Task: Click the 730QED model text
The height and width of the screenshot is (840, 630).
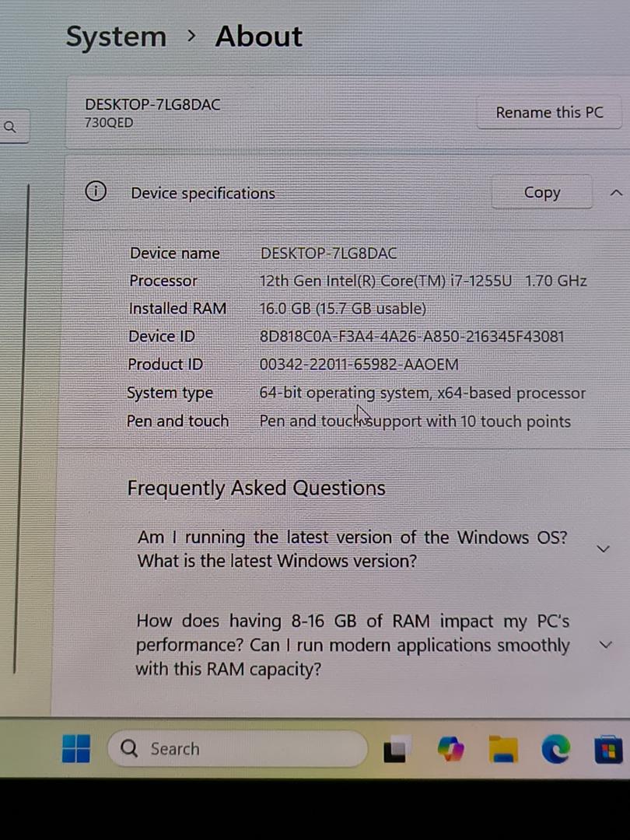Action: pos(109,123)
